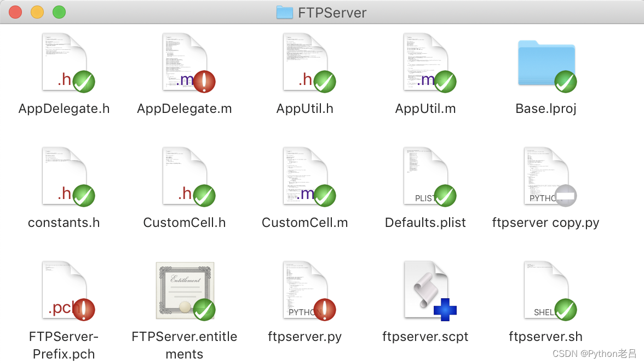Click the CustomCell.m filename label

click(304, 223)
